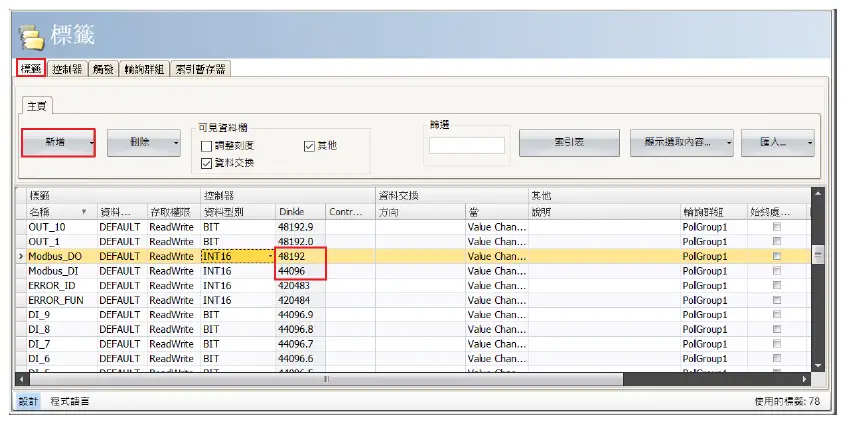Toggle the 始終處 checkbox for DI_8

(777, 329)
